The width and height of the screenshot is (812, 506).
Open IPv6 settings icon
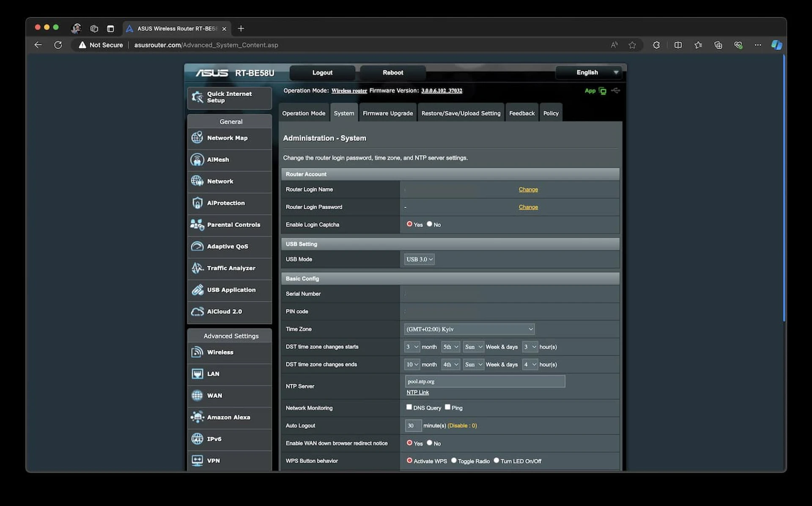[x=197, y=439]
